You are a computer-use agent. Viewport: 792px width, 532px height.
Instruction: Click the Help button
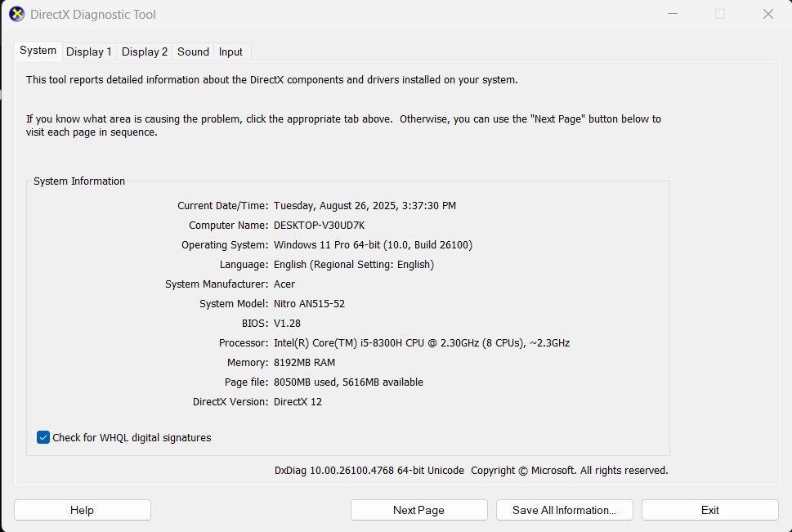tap(83, 510)
